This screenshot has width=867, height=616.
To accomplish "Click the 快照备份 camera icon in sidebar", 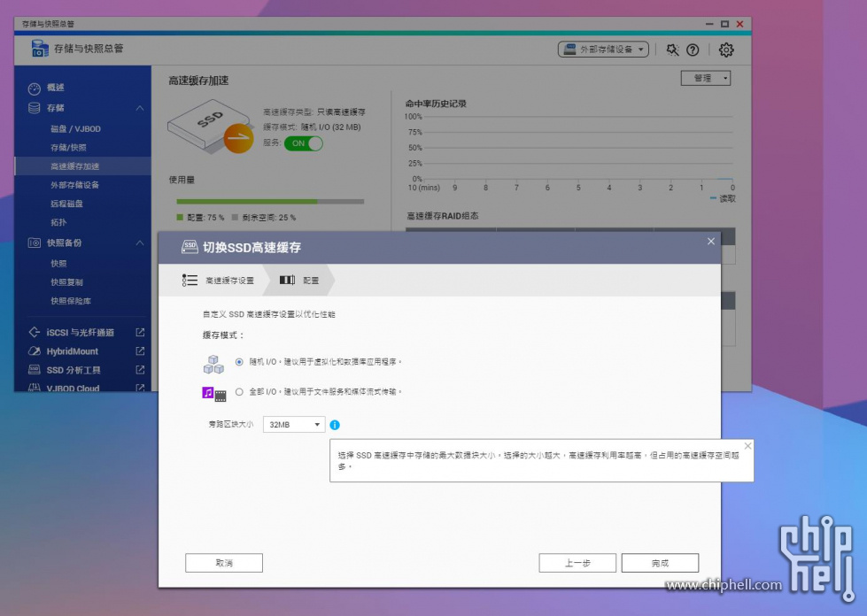I will click(x=35, y=243).
